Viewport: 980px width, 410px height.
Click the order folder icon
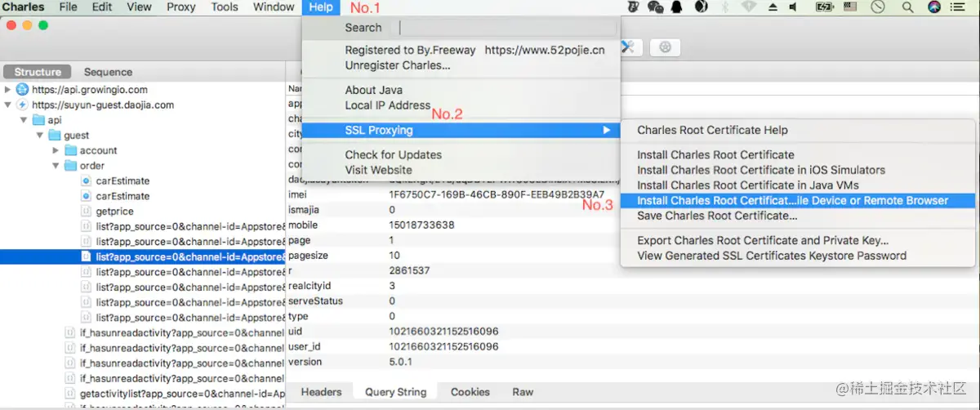[70, 166]
